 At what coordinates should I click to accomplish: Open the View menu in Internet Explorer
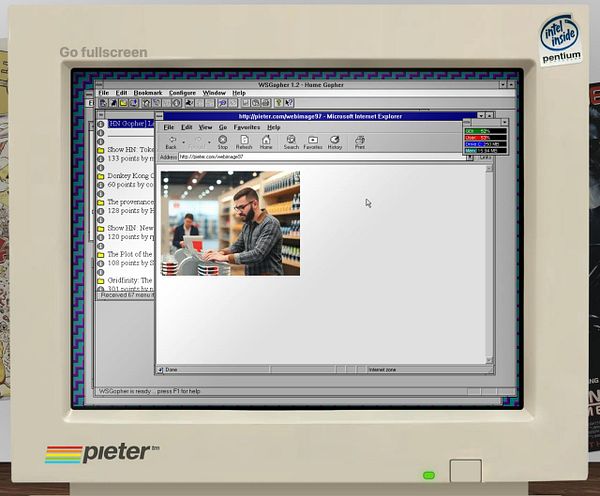(x=205, y=127)
